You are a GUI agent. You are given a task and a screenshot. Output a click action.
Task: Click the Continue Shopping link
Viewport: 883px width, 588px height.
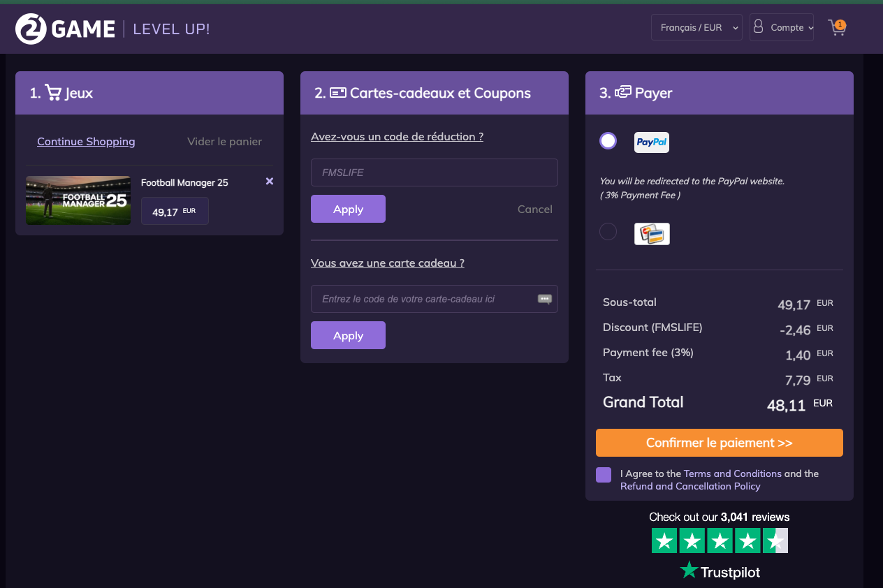[86, 141]
